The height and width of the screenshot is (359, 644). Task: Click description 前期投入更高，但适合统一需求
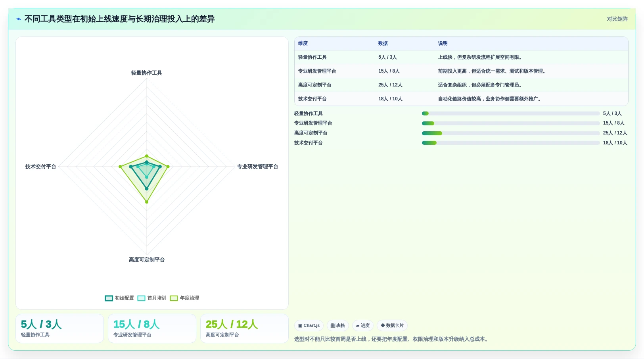(x=493, y=71)
